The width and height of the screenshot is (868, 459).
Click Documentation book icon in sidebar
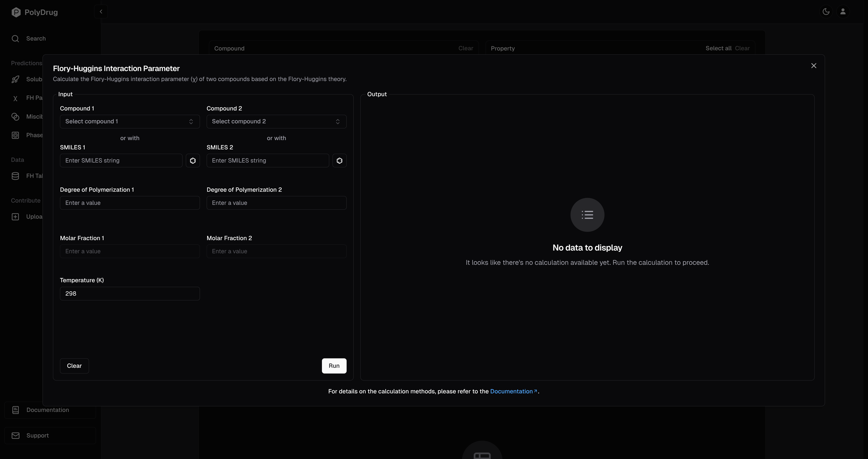pyautogui.click(x=15, y=410)
